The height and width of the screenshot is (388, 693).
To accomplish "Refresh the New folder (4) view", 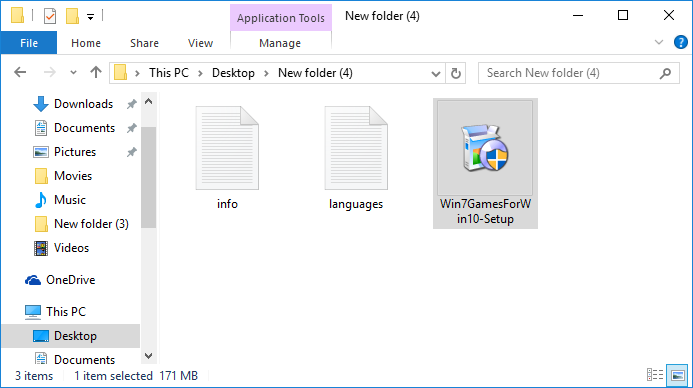I will coord(456,73).
